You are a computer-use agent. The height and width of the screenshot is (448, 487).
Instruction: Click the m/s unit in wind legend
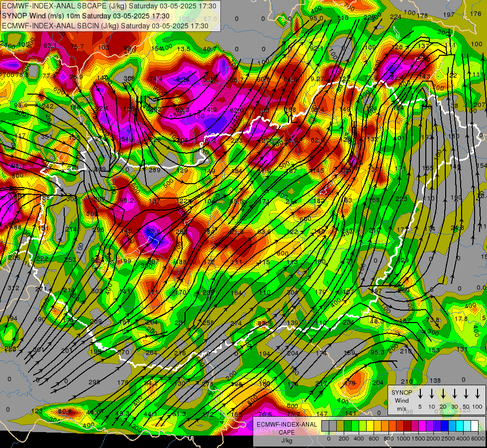[401, 409]
